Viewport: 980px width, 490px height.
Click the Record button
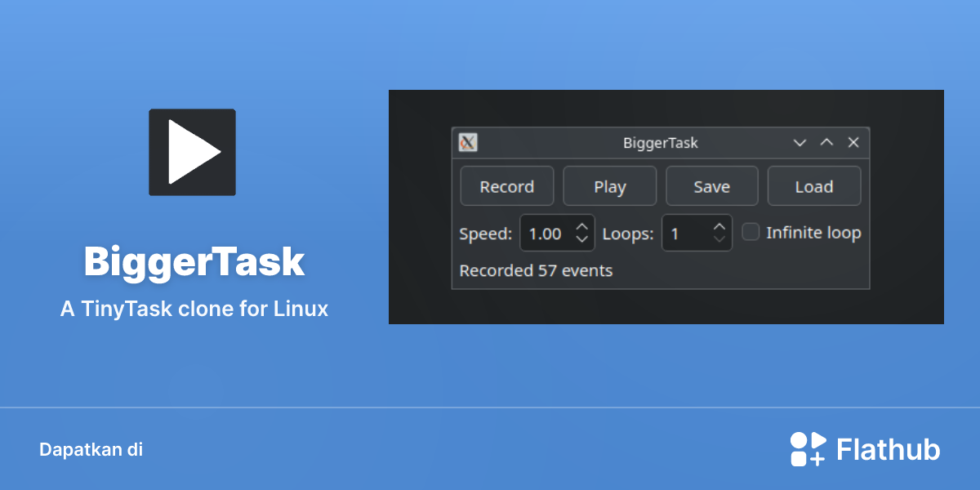point(507,186)
